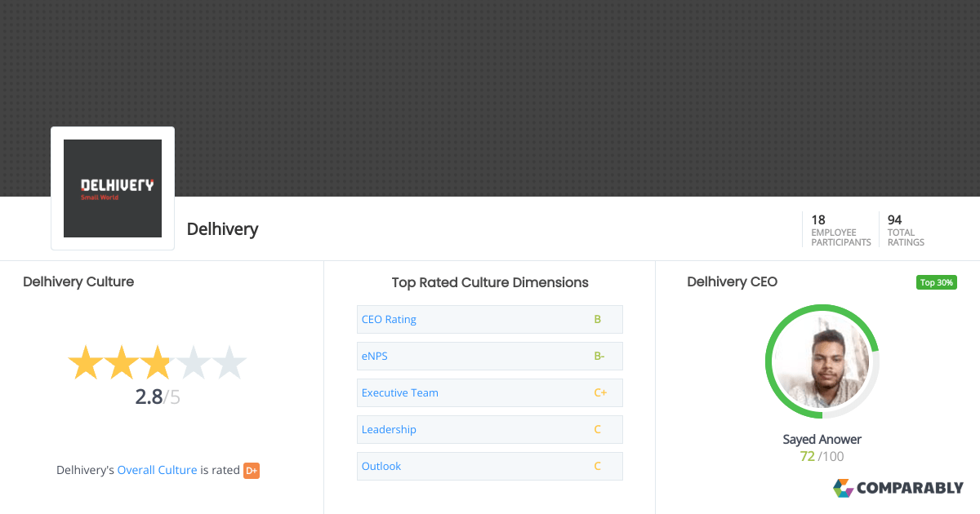The width and height of the screenshot is (980, 514).
Task: Open the Outlook dimension link
Action: (x=381, y=466)
